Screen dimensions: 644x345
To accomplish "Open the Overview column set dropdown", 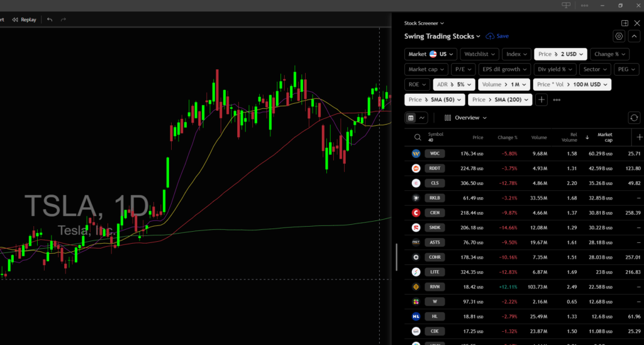I will tap(465, 118).
